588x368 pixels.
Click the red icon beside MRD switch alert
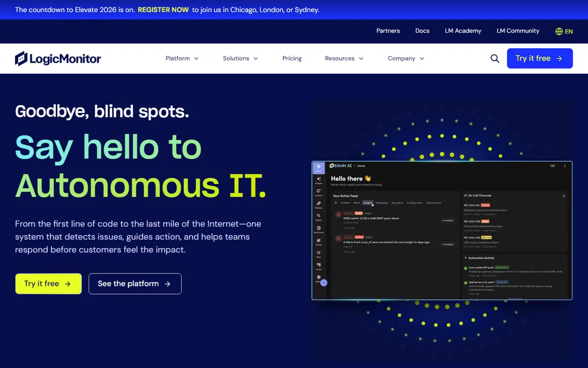coord(338,214)
